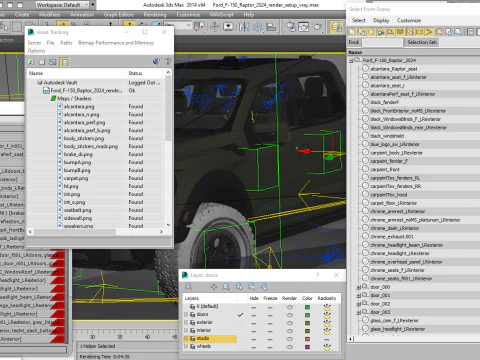The width and height of the screenshot is (480, 360).
Task: Click the Mirror tool in main toolbar
Action: pos(244,27)
